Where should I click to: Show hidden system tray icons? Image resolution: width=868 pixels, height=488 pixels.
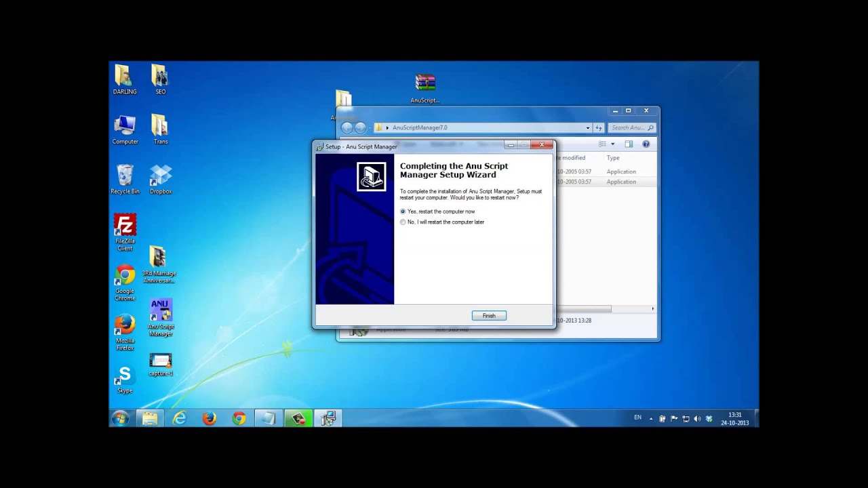(651, 418)
